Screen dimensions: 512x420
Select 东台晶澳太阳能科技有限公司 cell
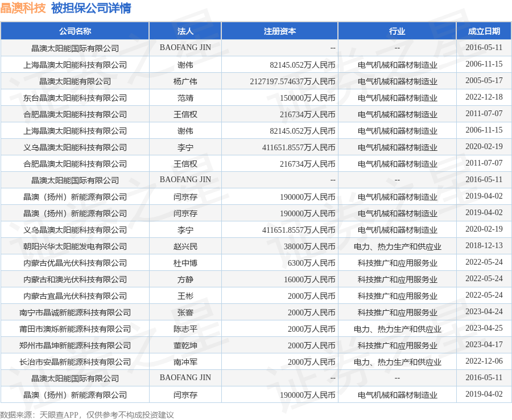(75, 98)
